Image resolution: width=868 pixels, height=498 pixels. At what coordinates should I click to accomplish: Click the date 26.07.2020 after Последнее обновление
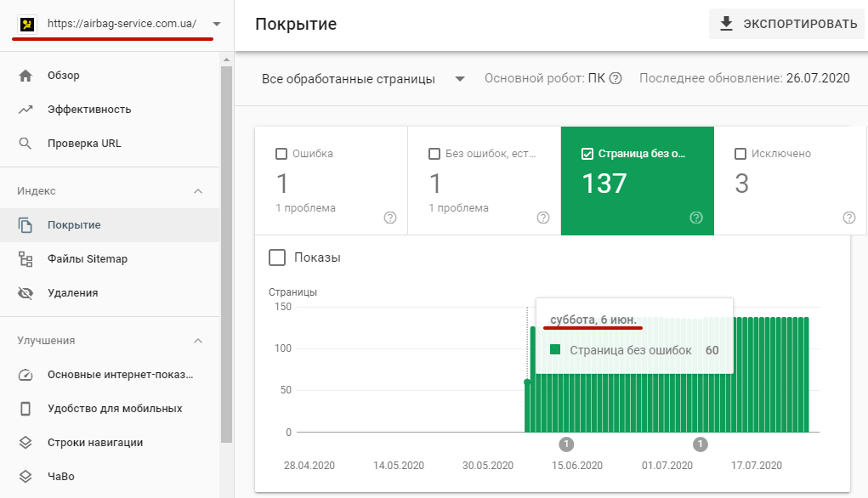pyautogui.click(x=818, y=78)
